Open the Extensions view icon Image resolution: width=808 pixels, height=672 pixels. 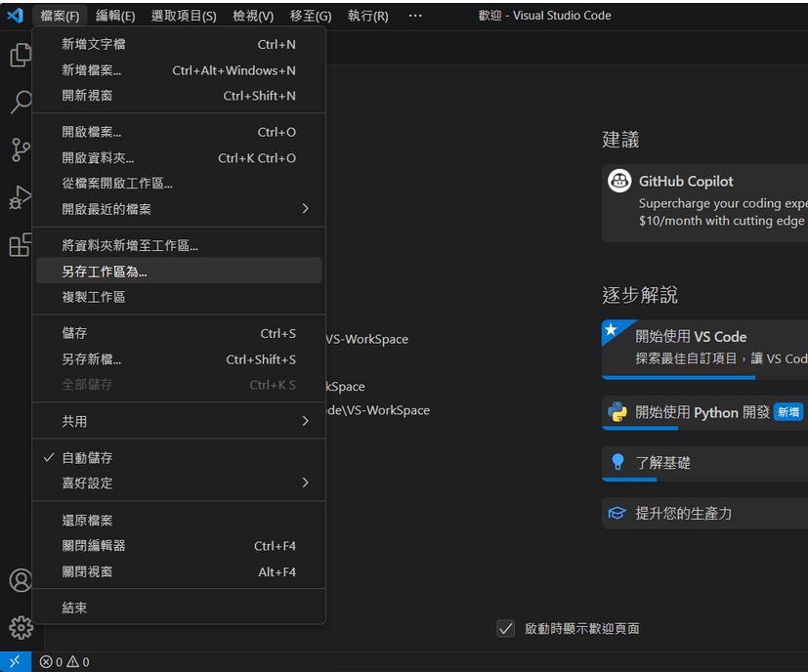tap(21, 244)
